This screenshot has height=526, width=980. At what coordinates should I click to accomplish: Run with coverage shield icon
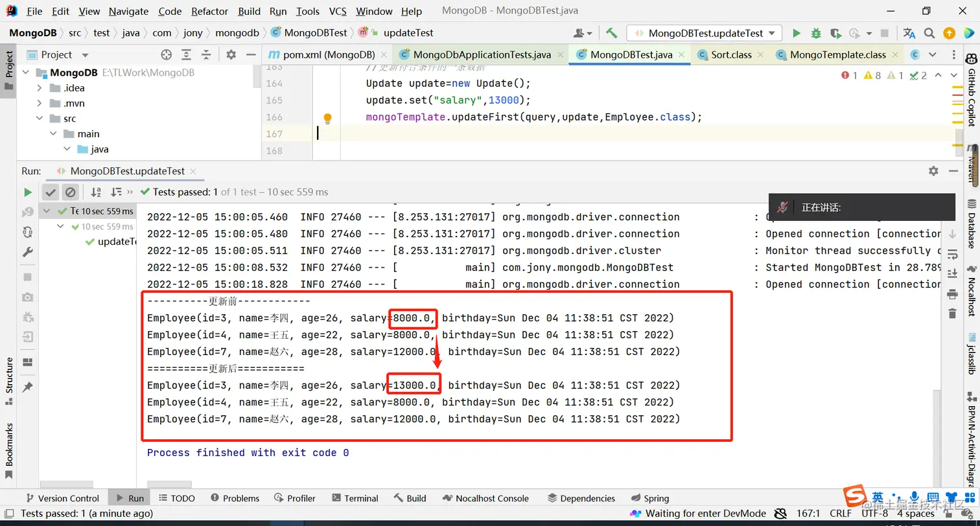(x=835, y=33)
